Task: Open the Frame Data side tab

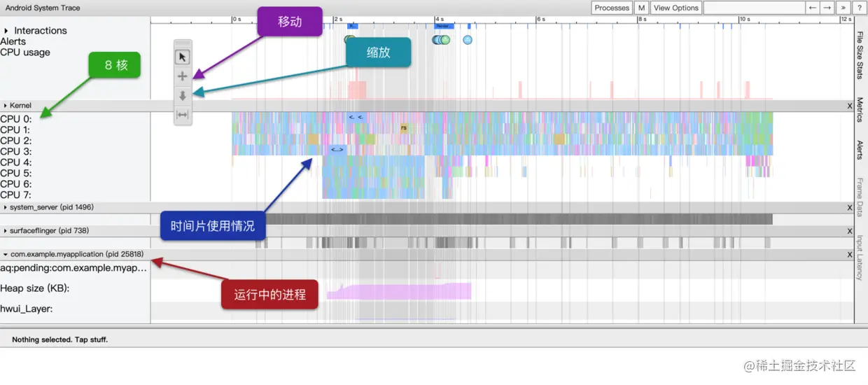Action: [860, 197]
